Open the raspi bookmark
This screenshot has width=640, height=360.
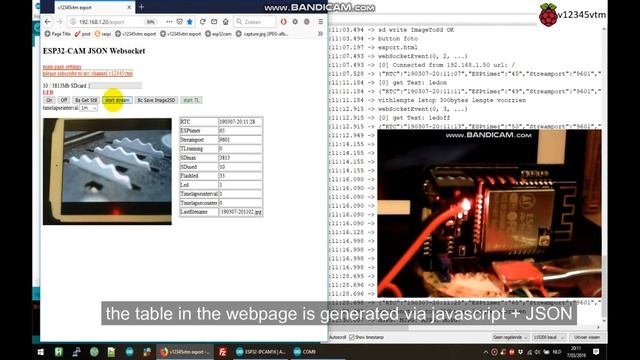point(103,34)
